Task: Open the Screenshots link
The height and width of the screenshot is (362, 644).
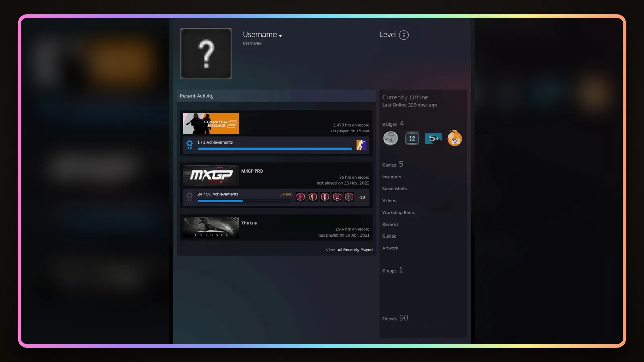Action: point(394,189)
